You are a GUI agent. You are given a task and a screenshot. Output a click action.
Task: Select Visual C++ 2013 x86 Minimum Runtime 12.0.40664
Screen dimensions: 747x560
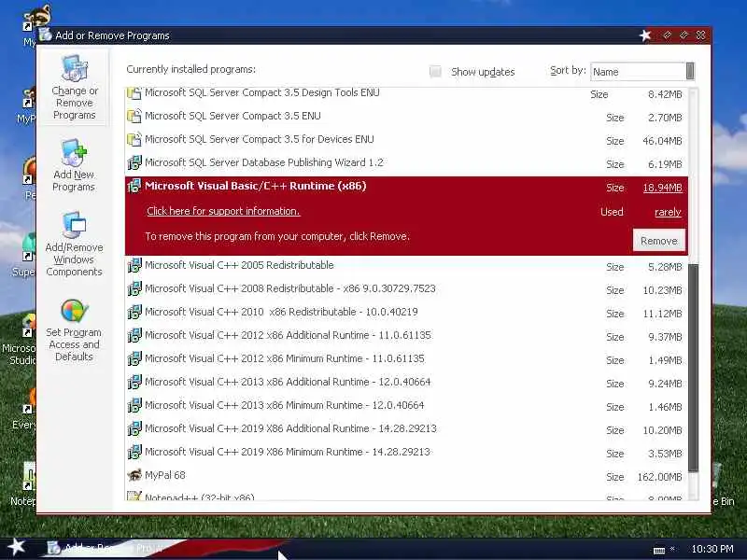coord(285,405)
